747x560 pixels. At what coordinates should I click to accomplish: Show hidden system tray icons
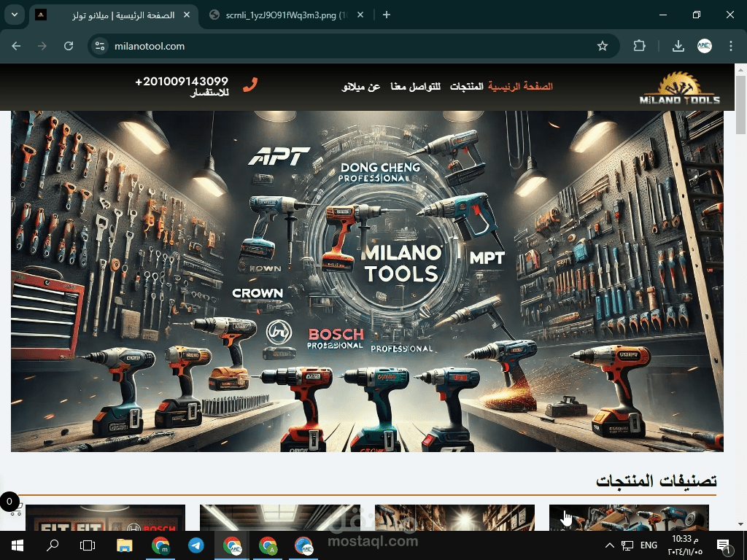(610, 545)
